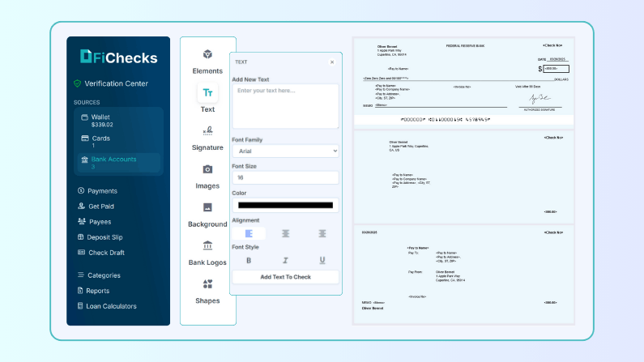Go to Cards source
This screenshot has width=644, height=362.
click(118, 142)
